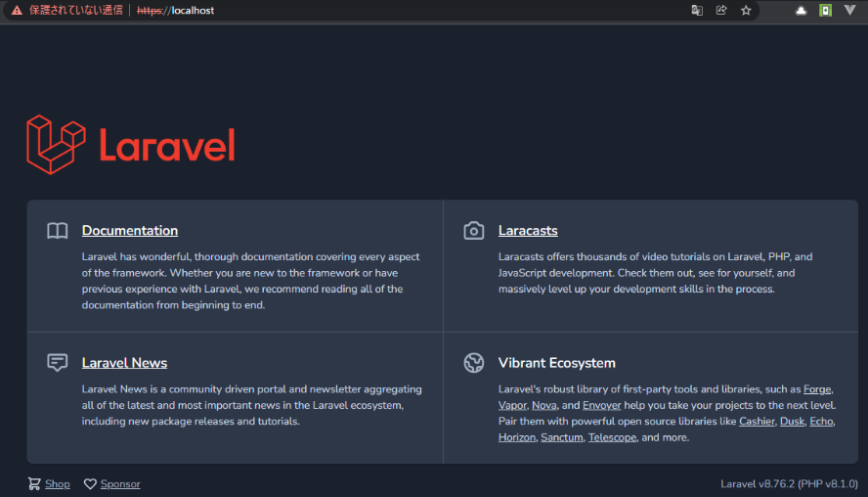Follow the Nova link
The width and height of the screenshot is (868, 497).
coord(544,406)
